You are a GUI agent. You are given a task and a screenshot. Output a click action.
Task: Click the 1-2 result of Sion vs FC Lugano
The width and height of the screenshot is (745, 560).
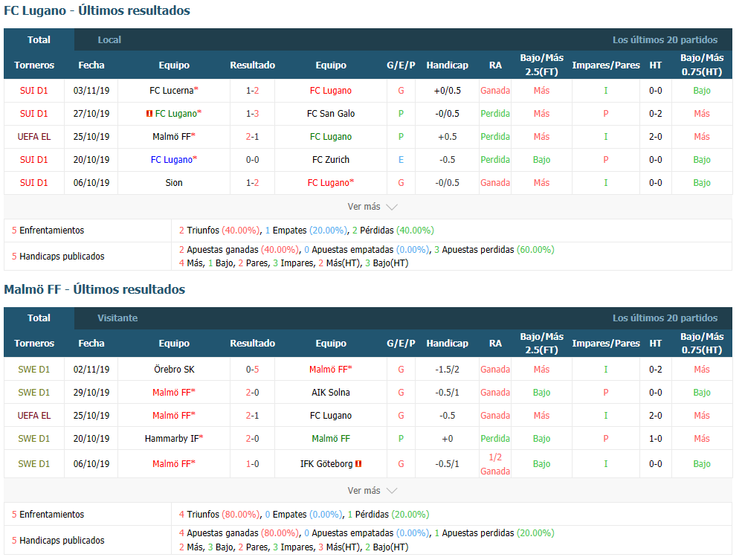pyautogui.click(x=252, y=182)
